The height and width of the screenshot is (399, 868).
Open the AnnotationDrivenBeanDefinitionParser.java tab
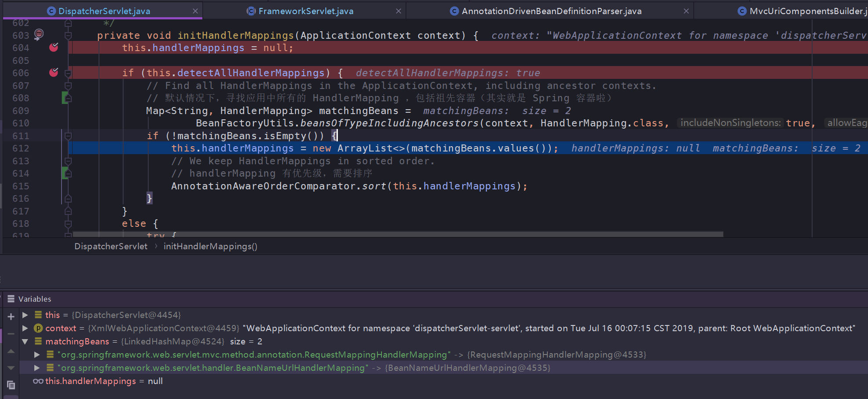[551, 11]
